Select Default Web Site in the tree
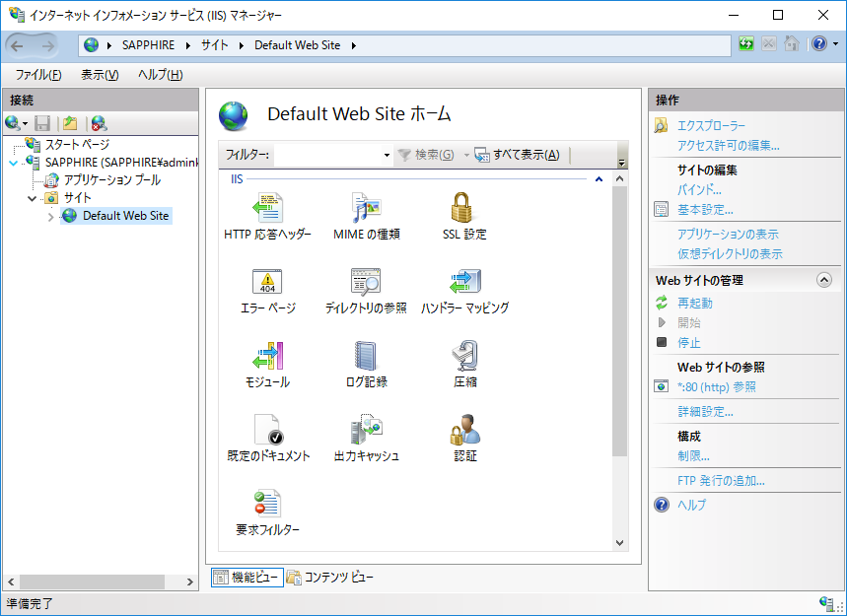847x616 pixels. [126, 216]
